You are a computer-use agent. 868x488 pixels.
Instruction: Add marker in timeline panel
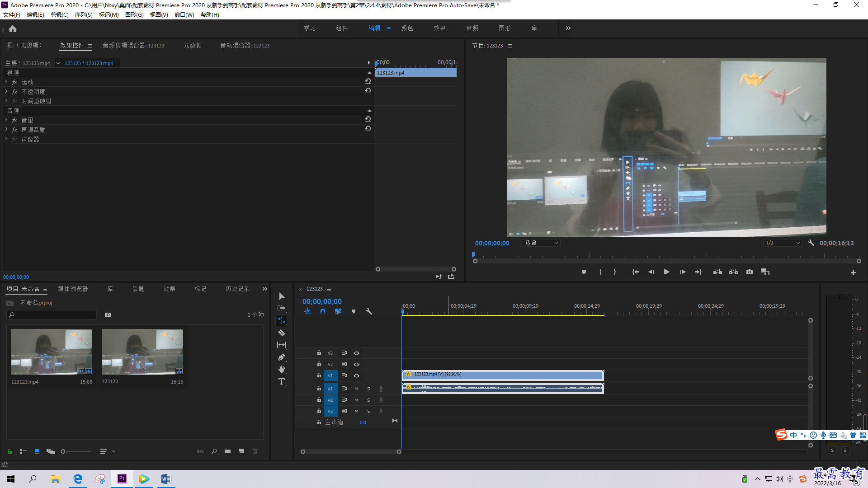pyautogui.click(x=354, y=311)
